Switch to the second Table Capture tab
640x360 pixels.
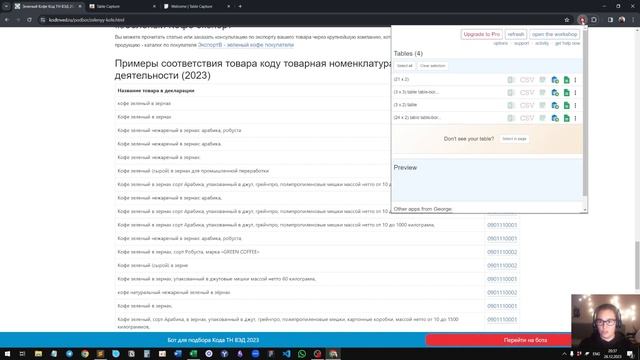pyautogui.click(x=122, y=7)
